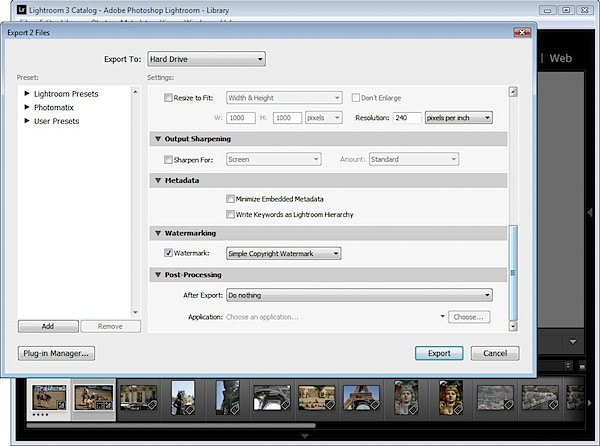Image resolution: width=600 pixels, height=446 pixels.
Task: Collapse the Watermarking section
Action: [x=158, y=233]
